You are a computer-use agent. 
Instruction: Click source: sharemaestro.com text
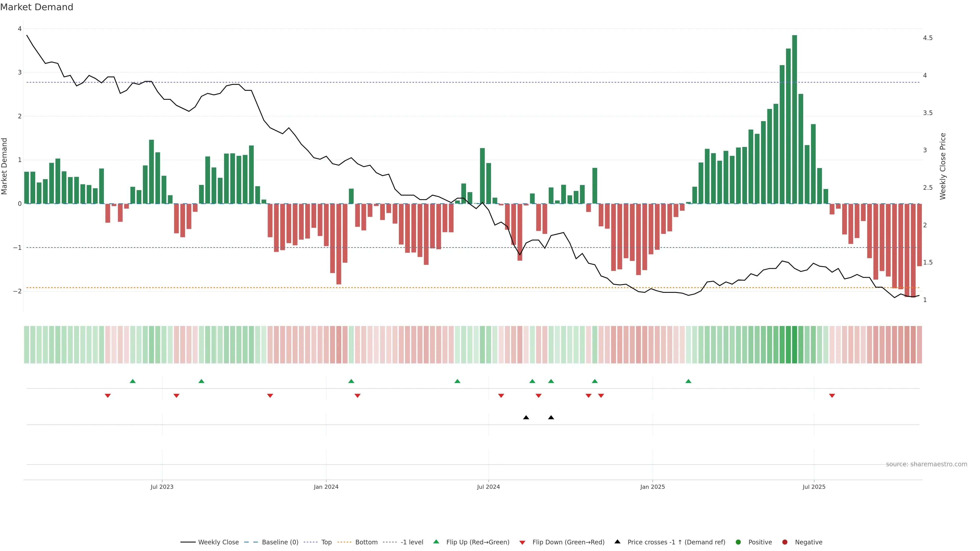(x=926, y=464)
